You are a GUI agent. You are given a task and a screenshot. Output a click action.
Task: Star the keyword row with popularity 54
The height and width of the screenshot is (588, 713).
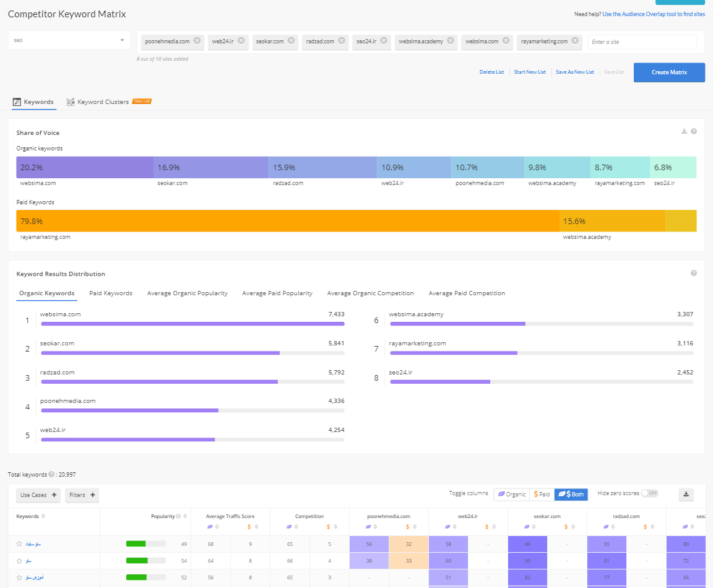point(19,561)
